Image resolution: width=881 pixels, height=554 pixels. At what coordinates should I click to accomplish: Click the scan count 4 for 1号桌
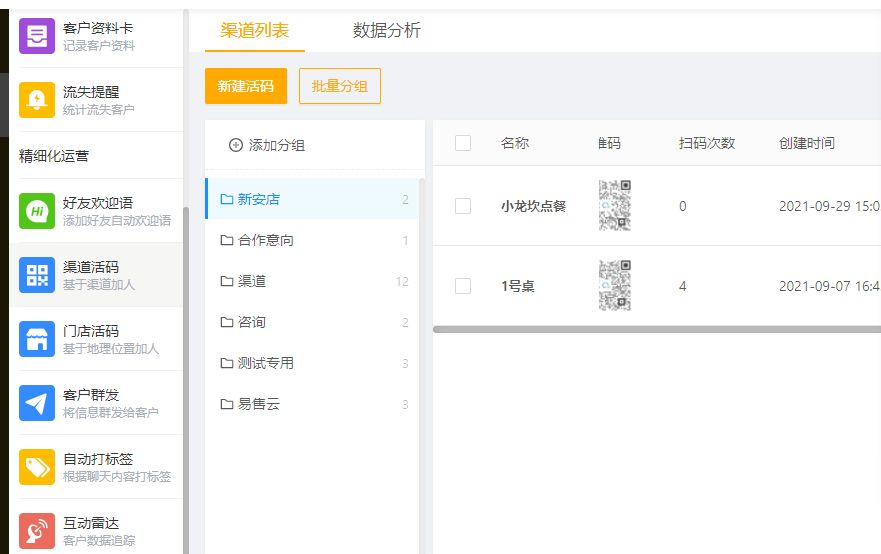pos(683,286)
